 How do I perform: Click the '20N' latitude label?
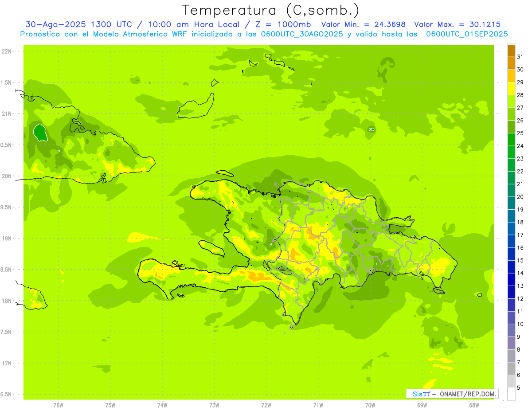coord(7,176)
